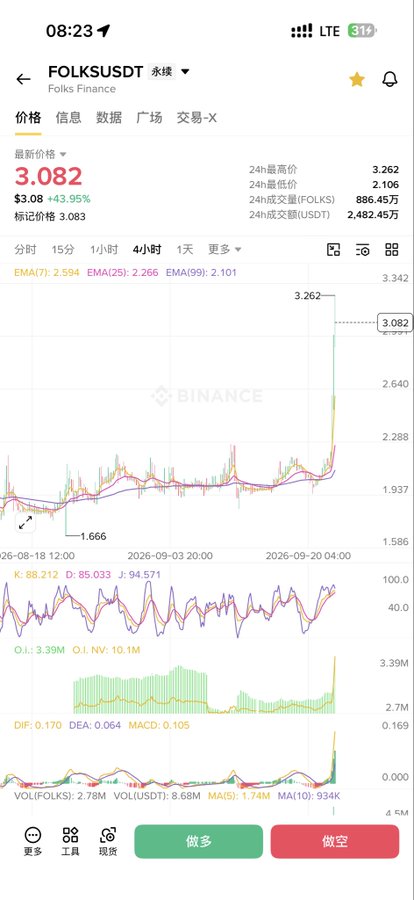Tap the current price tag 3.082 on axis
Image resolution: width=414 pixels, height=900 pixels.
click(394, 323)
